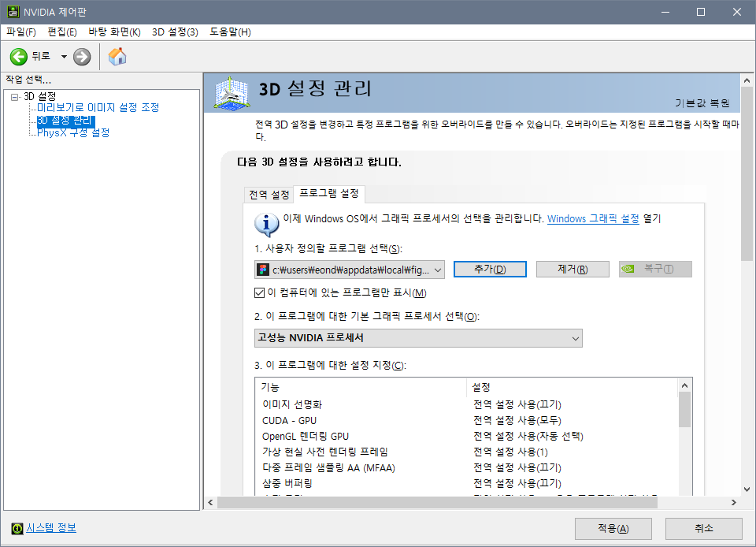Screen dimensions: 756x547
Task: Click 전역 설정 사용(모두) value
Action: (517, 420)
